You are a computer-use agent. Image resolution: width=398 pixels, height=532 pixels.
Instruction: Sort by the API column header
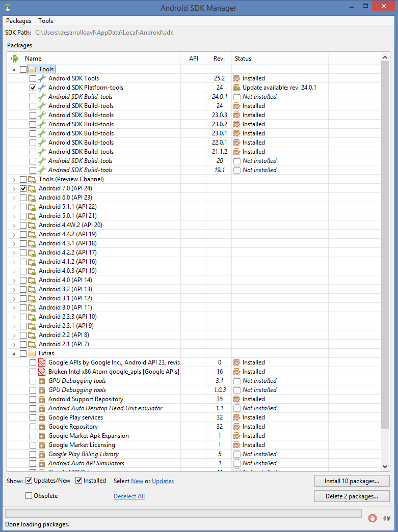pos(194,59)
